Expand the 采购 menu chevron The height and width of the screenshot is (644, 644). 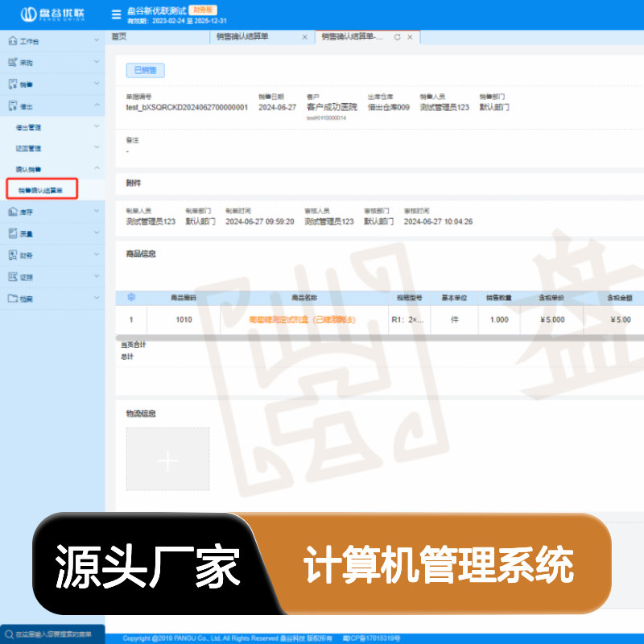click(x=97, y=62)
